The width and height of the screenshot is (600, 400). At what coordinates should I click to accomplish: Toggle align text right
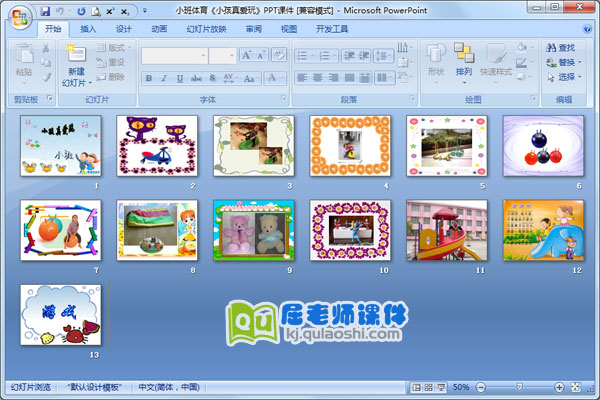point(333,78)
